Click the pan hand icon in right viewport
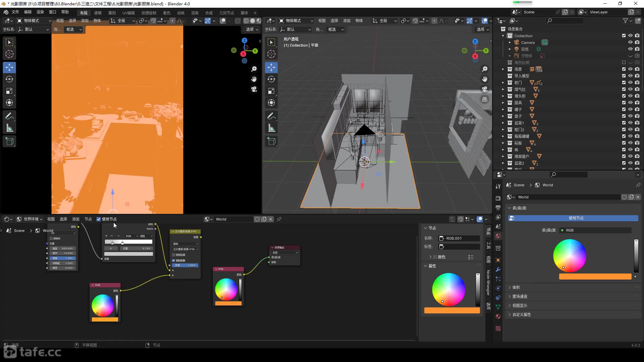Viewport: 644px width, 362px height. [x=485, y=79]
